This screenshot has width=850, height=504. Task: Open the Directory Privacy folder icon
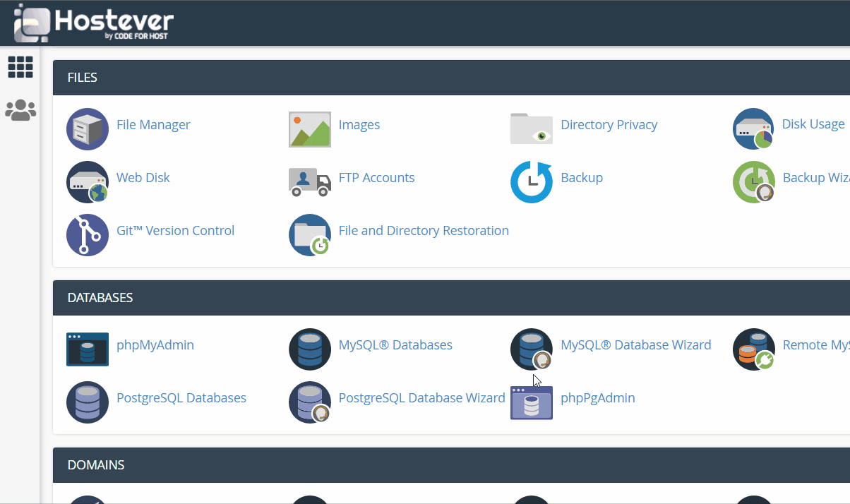[532, 128]
